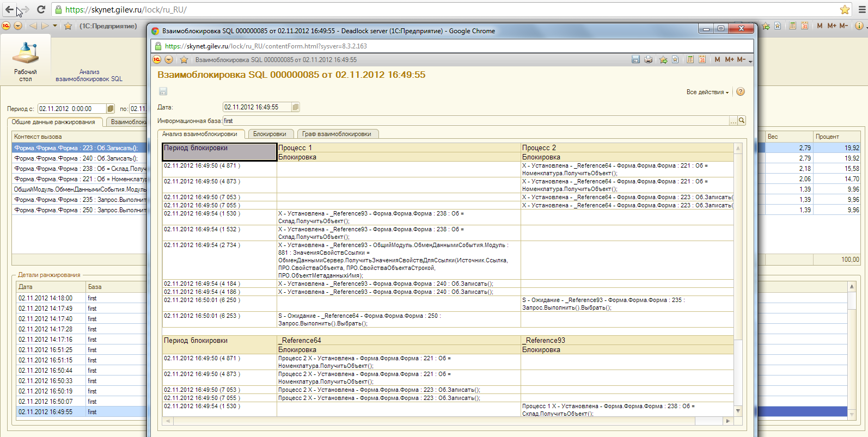Switch to Блокировки tab

point(270,134)
